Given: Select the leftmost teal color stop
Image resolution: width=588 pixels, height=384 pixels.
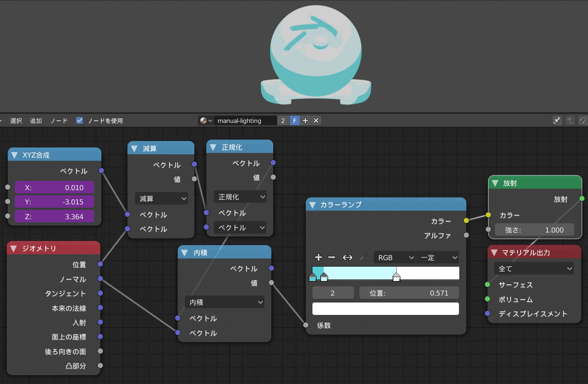Looking at the screenshot, I should click(x=312, y=277).
